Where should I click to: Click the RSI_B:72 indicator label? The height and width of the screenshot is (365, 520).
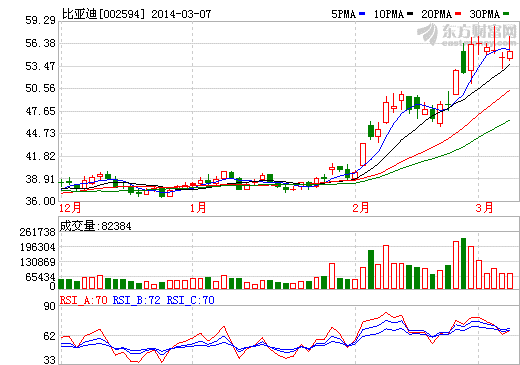coord(137,300)
